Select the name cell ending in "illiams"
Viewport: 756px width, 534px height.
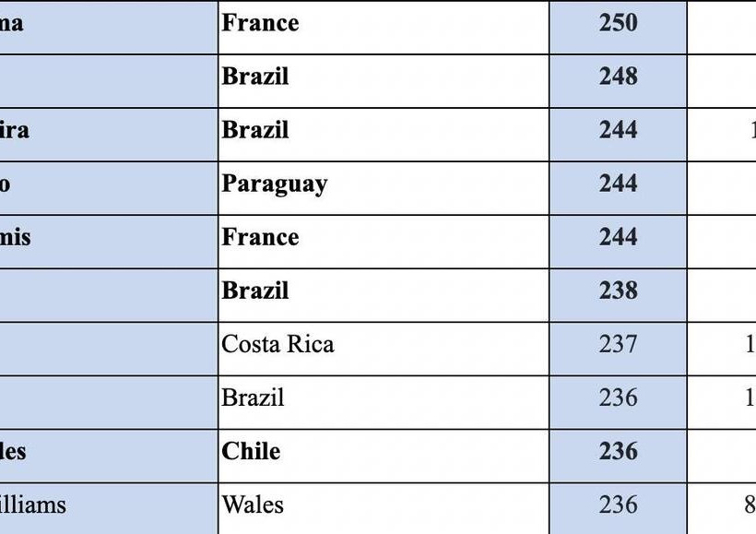coord(108,505)
